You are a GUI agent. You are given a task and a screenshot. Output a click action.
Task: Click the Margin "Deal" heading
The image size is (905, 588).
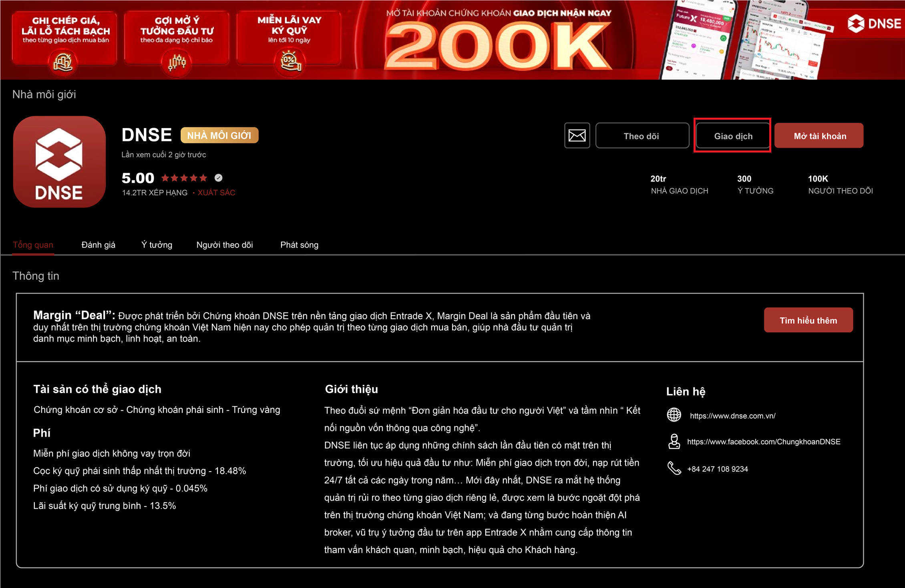[x=74, y=315]
